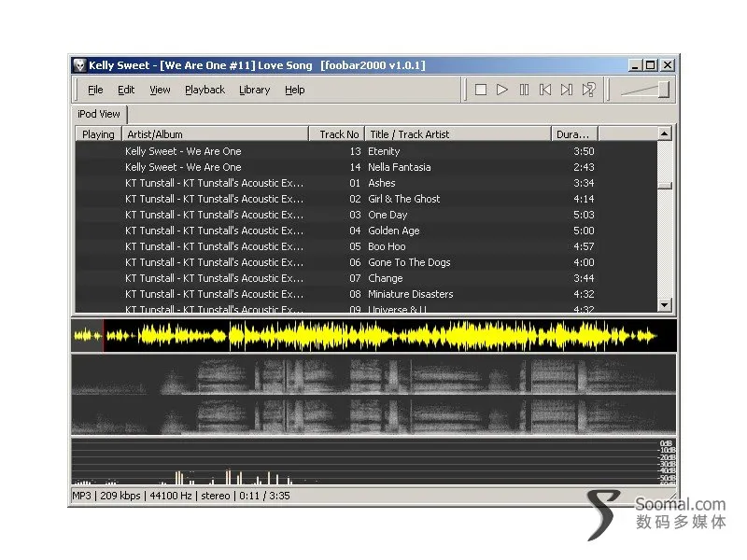
Task: Click the playlist scroll down arrow
Action: [665, 304]
